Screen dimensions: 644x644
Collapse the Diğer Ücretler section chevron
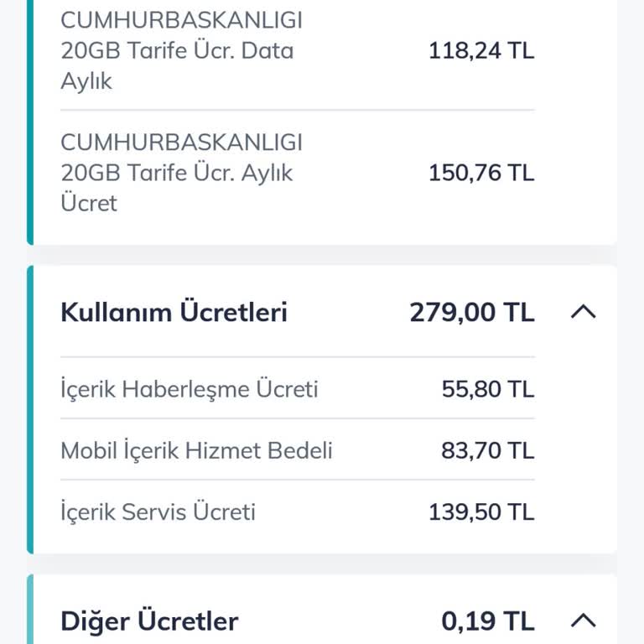pyautogui.click(x=583, y=621)
